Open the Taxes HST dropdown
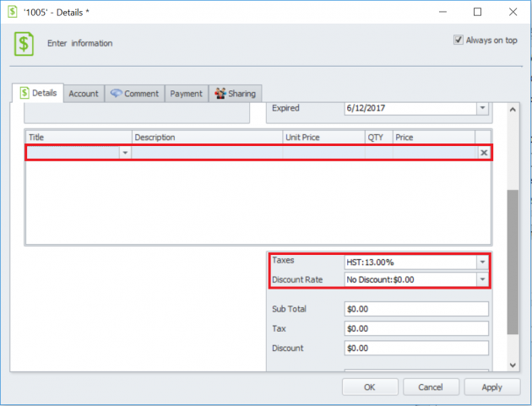The image size is (532, 406). click(482, 263)
